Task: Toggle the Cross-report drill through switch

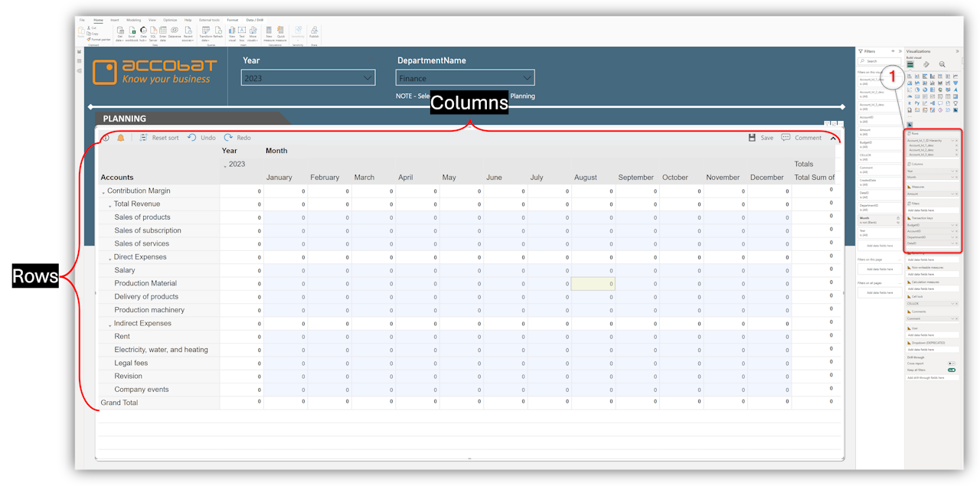Action: [x=952, y=364]
